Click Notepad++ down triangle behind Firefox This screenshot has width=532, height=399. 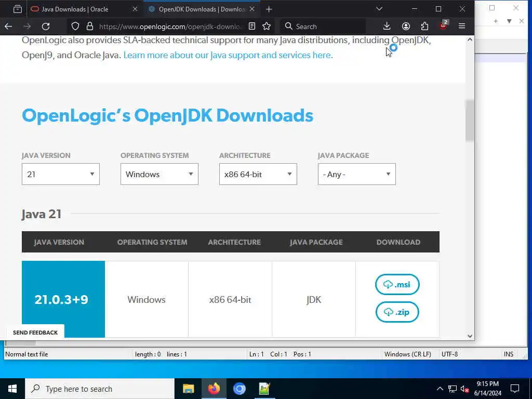(x=509, y=21)
